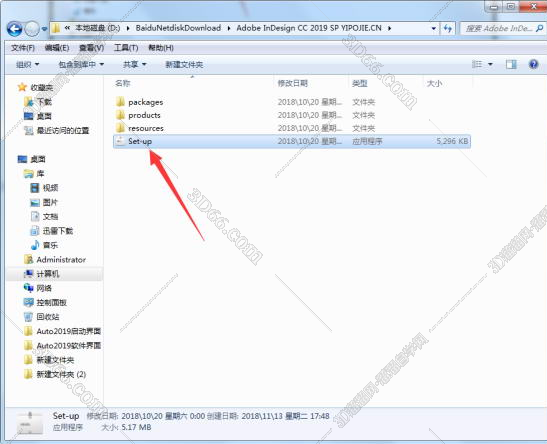Screen dimensions: 547x444
Task: Focus the search Adobe InDesign box
Action: pyautogui.click(x=498, y=29)
